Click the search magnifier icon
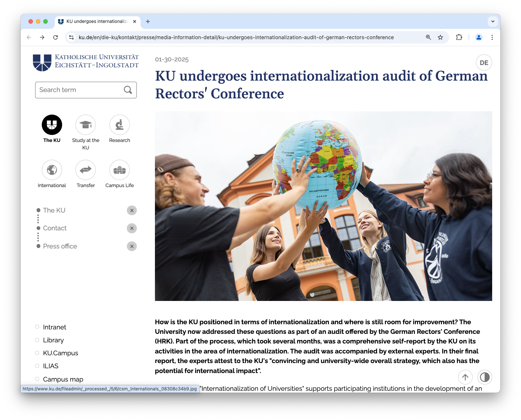521x420 pixels. [x=128, y=90]
